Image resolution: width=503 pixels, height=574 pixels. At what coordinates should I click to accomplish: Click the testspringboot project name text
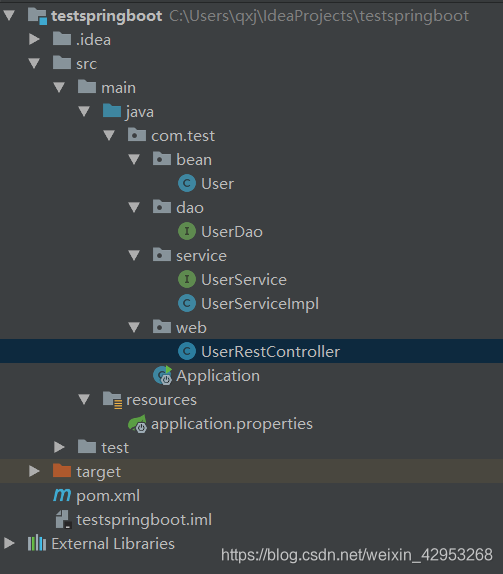point(107,16)
